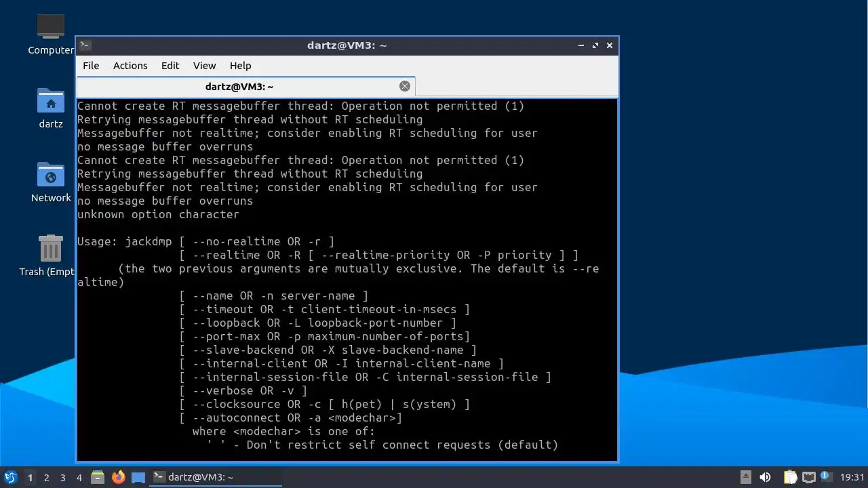The height and width of the screenshot is (488, 868).
Task: Click the 'Usage: jackdmp' line
Action: (x=205, y=241)
